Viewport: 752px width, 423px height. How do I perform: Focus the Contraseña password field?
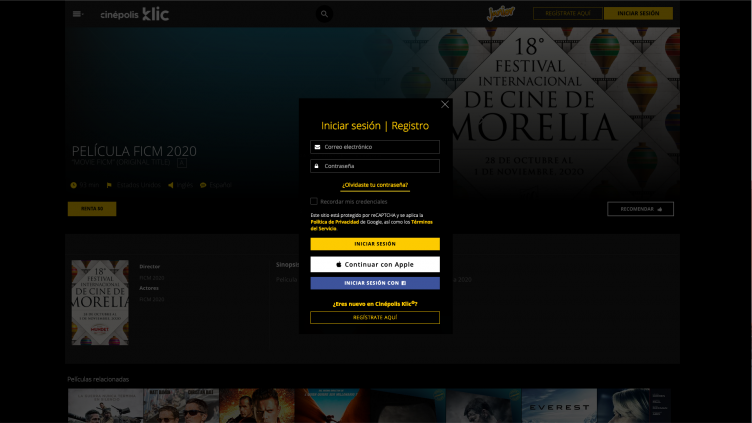[x=375, y=166]
